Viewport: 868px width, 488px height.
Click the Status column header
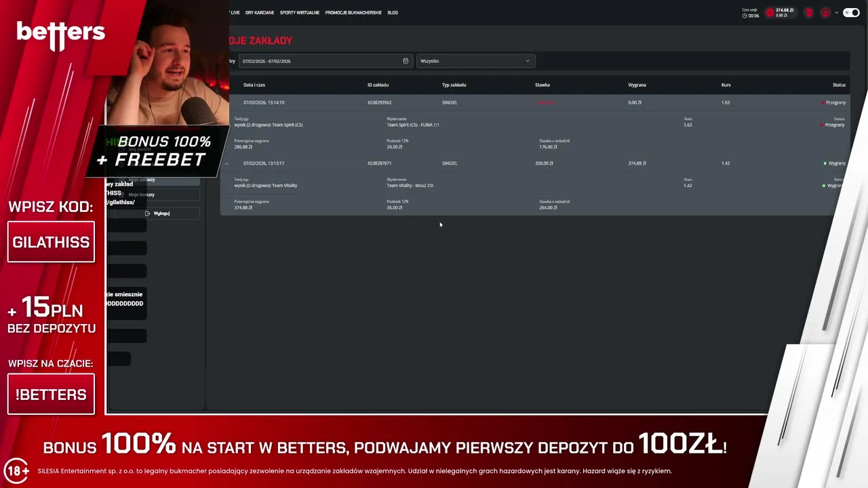839,85
